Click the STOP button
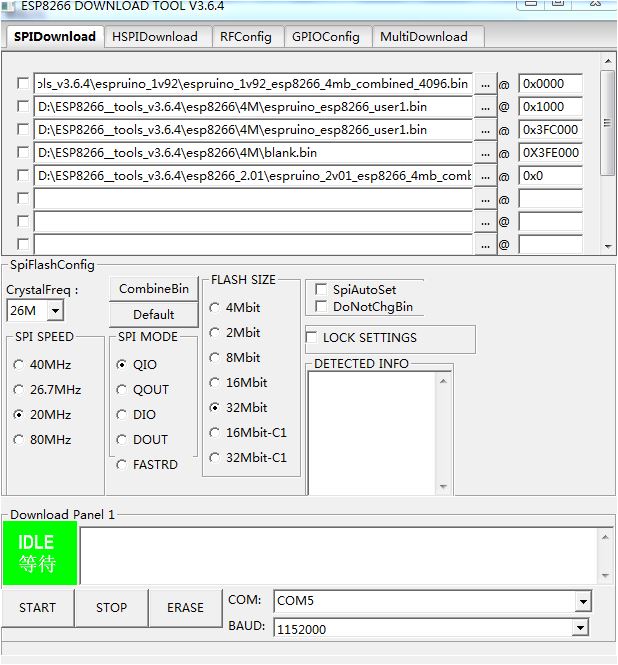 point(112,608)
